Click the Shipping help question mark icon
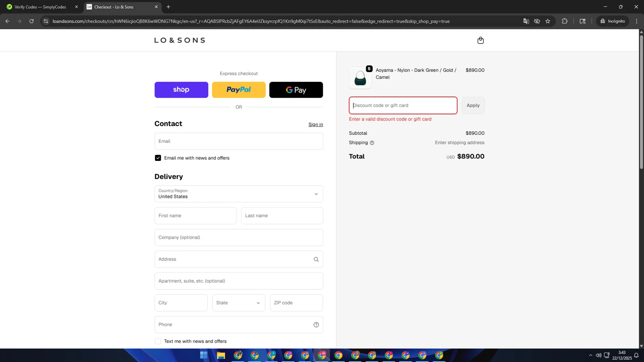644x362 pixels. [372, 143]
